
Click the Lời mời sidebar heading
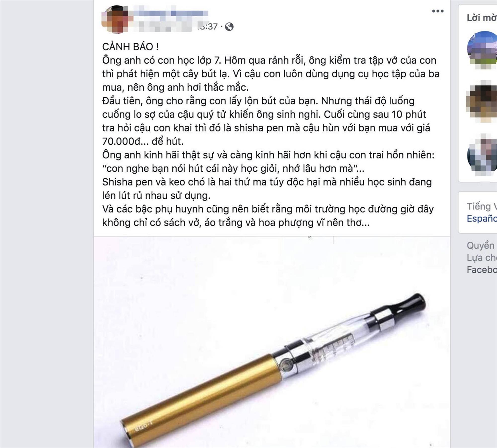[x=482, y=18]
